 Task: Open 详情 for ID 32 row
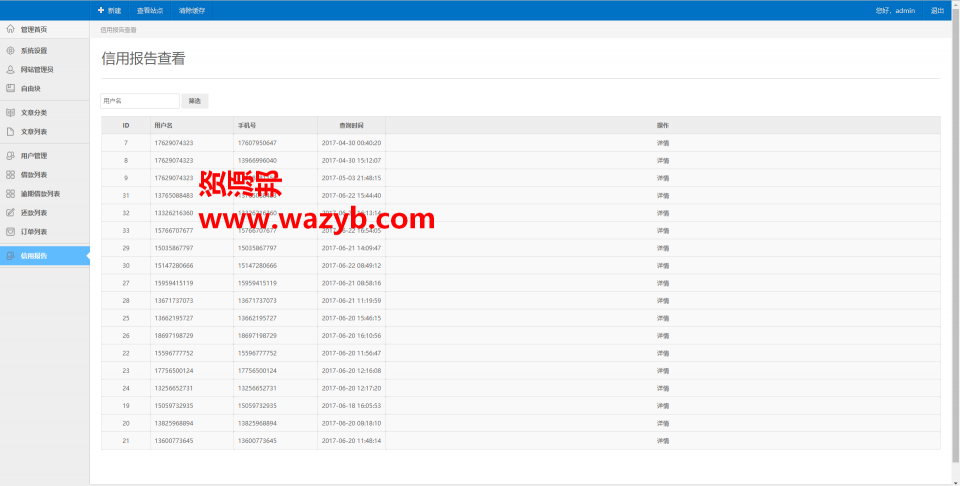point(662,213)
